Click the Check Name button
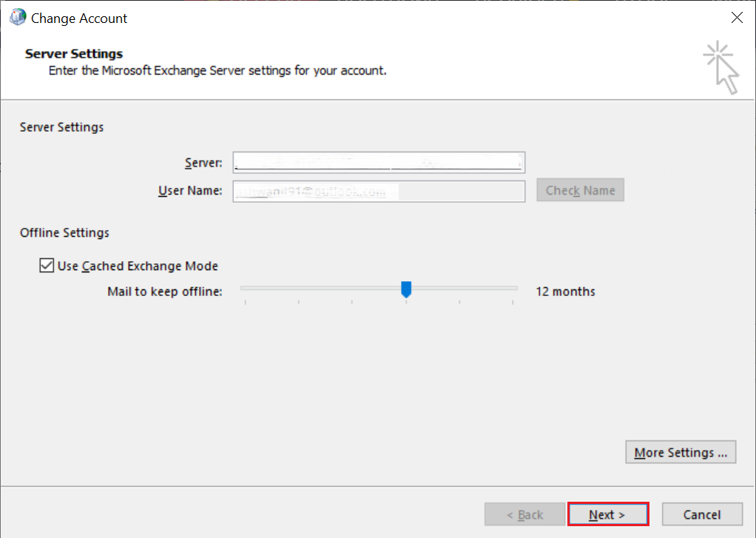 (580, 190)
